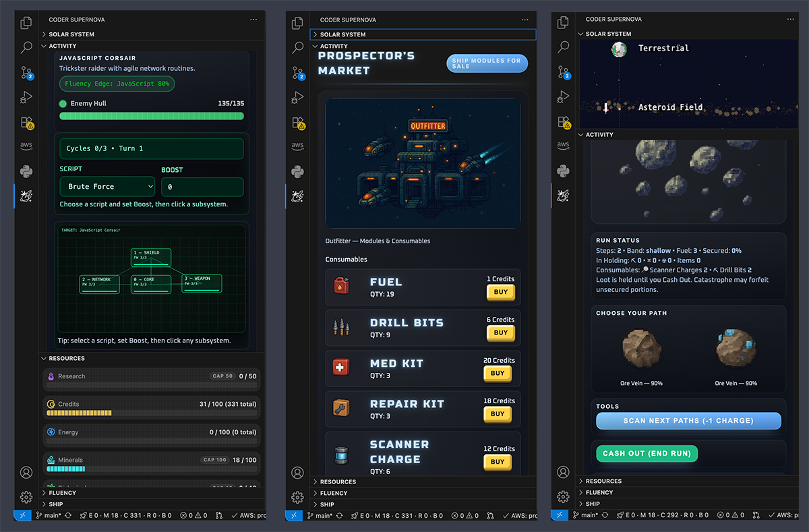Click the Minerals progress bar
This screenshot has height=532, width=809.
tap(152, 469)
